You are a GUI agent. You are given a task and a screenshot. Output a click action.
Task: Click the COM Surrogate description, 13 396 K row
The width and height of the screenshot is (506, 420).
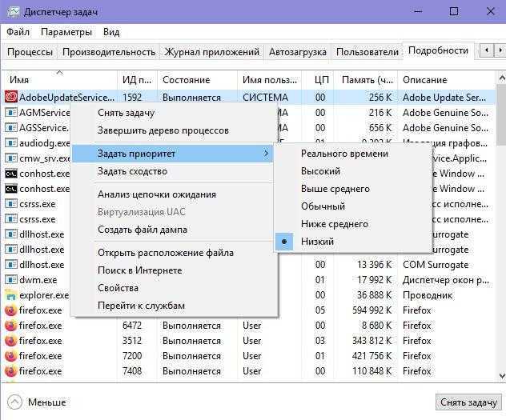point(436,265)
